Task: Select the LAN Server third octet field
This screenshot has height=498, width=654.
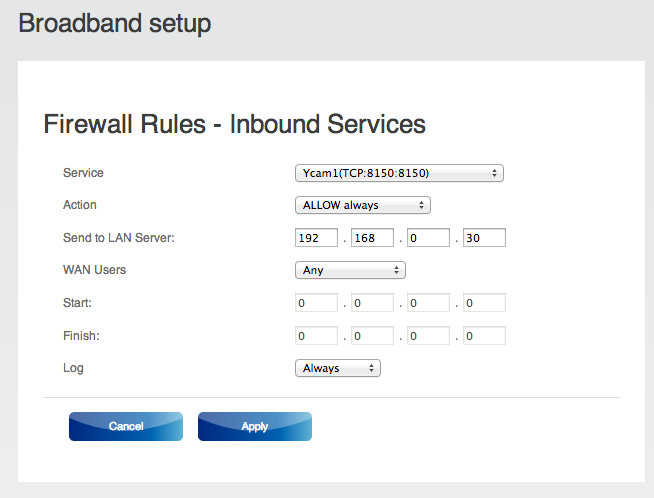Action: [x=428, y=238]
